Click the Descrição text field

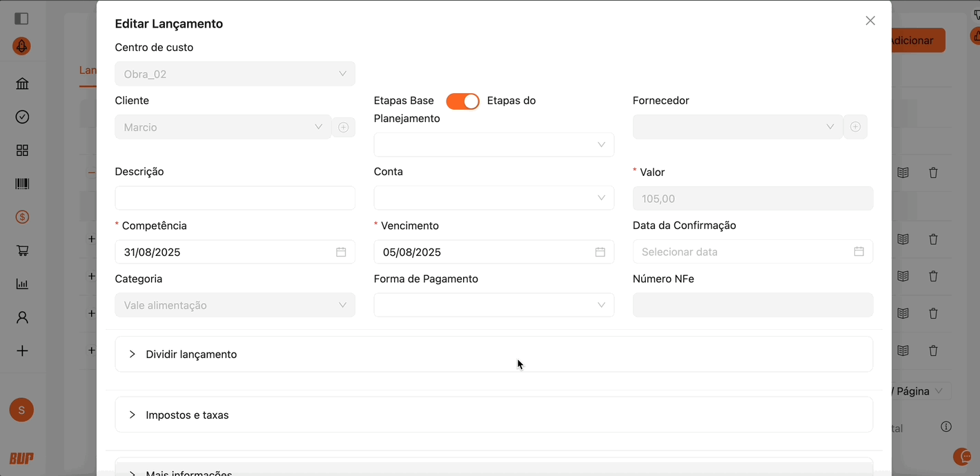235,198
